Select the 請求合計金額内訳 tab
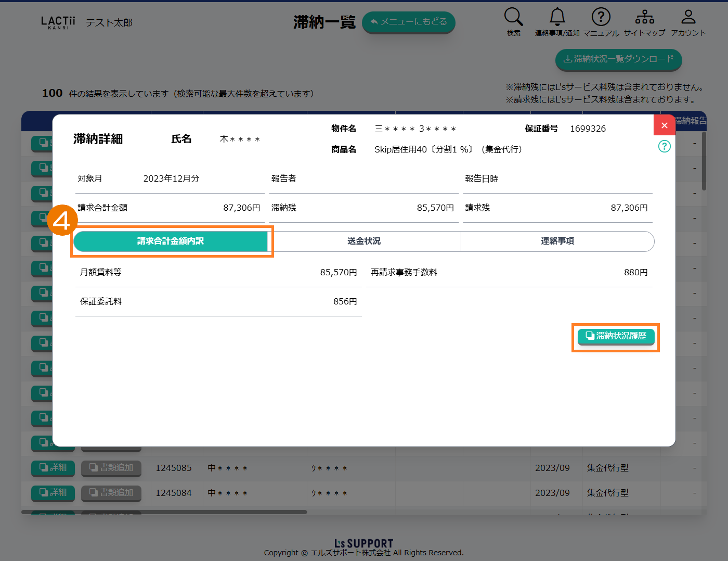 pyautogui.click(x=171, y=241)
